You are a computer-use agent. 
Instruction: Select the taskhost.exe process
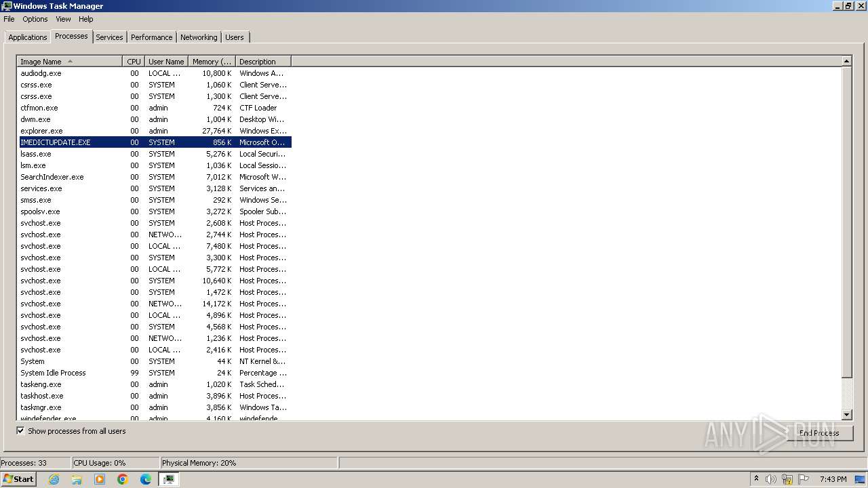coord(155,396)
